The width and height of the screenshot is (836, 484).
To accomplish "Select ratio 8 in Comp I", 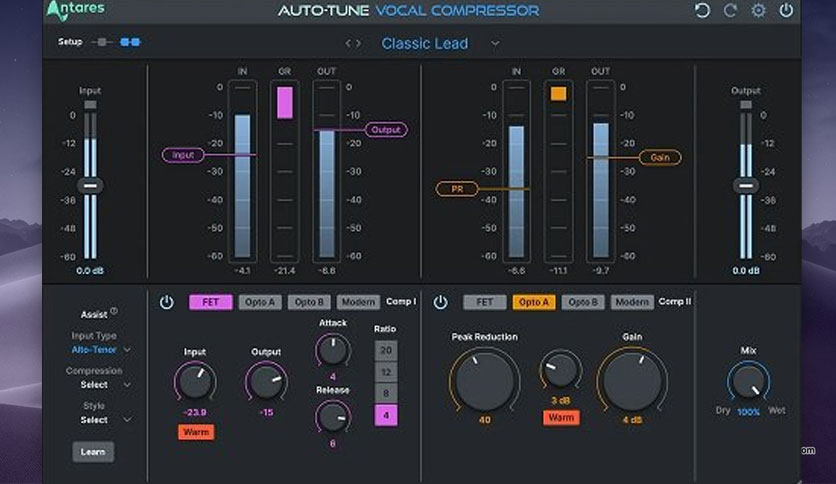I will coord(386,394).
